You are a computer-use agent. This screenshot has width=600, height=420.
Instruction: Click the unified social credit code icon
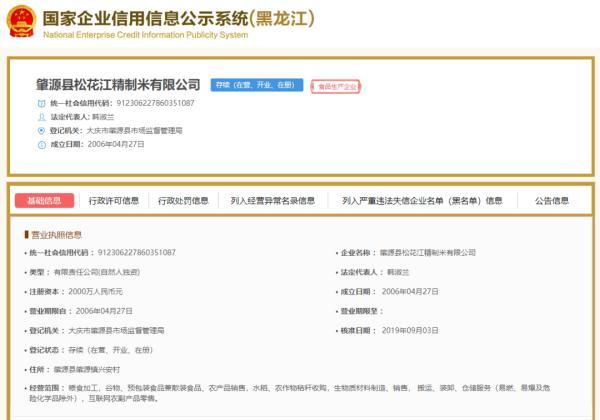coord(41,103)
